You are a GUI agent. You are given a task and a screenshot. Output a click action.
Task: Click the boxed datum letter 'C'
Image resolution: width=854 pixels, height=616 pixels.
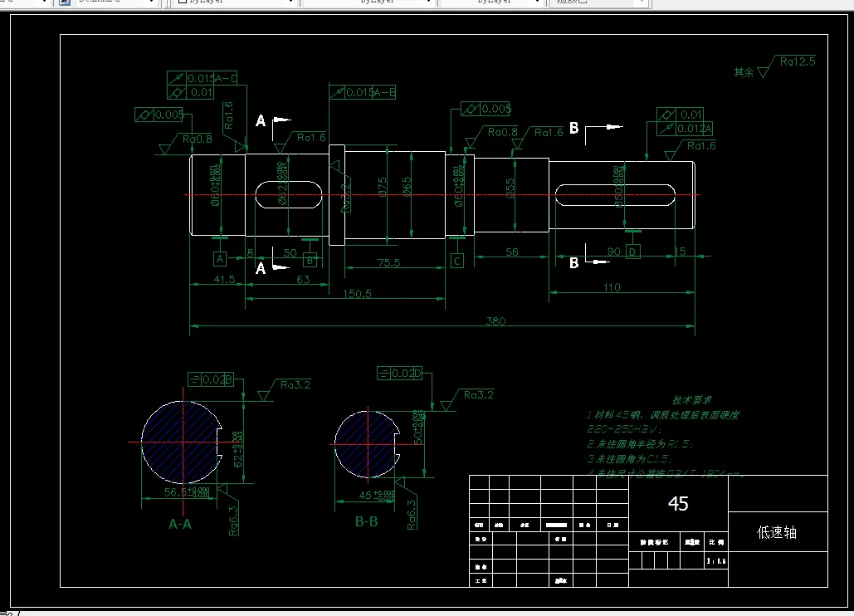coord(457,261)
